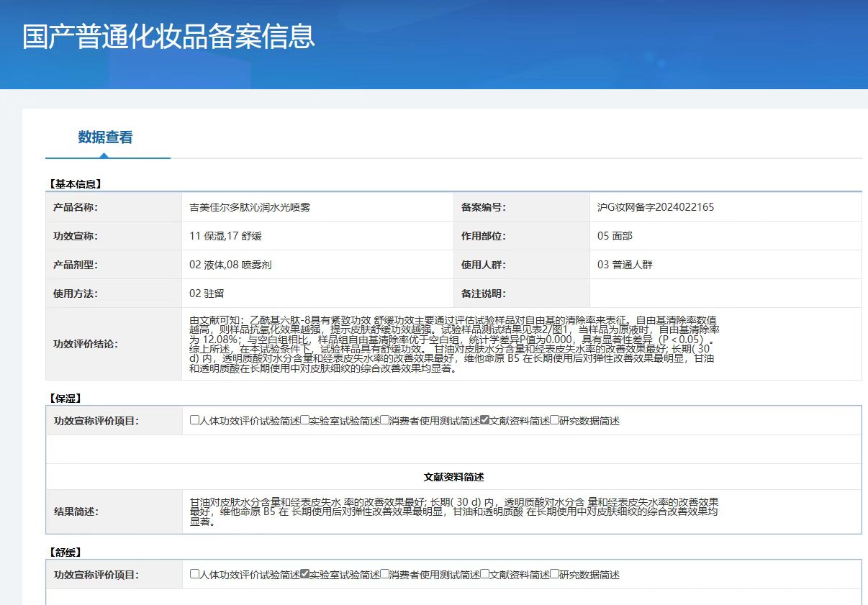Click the 产品剂型 value 02 液体,08 喷雾剂
This screenshot has width=868, height=605.
[230, 265]
